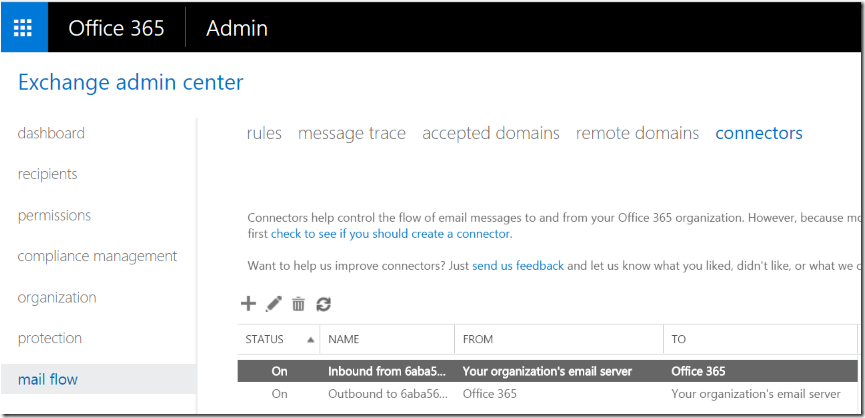Open the message trace tab
The image size is (865, 418).
352,133
